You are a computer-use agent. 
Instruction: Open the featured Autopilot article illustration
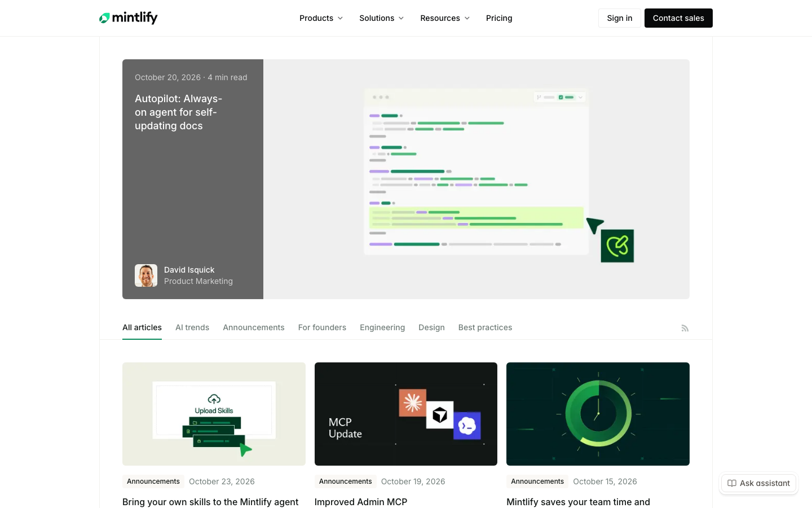pyautogui.click(x=476, y=179)
